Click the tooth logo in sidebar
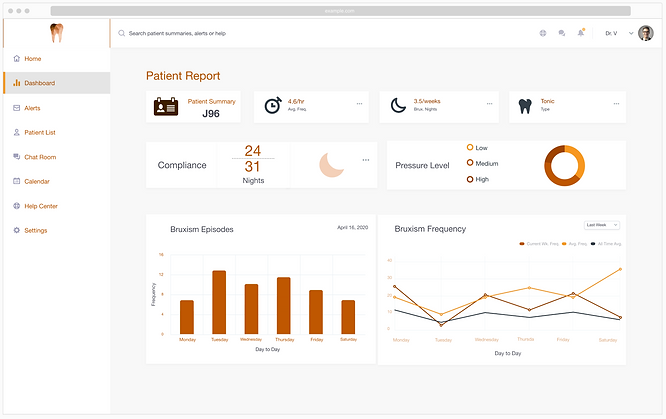 click(56, 33)
